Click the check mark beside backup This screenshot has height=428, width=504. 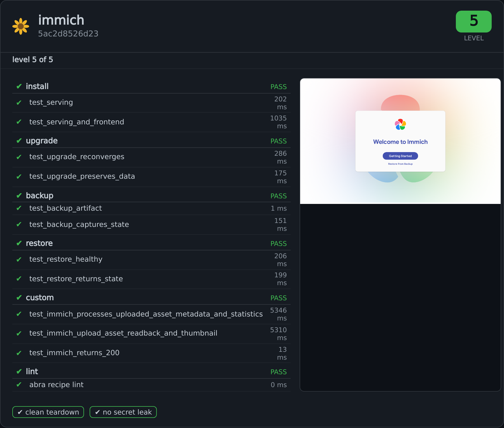19,196
